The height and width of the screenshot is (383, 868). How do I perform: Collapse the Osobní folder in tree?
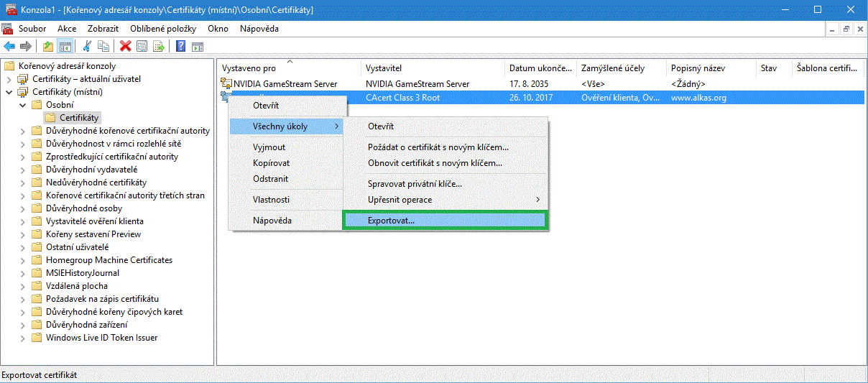[x=23, y=105]
